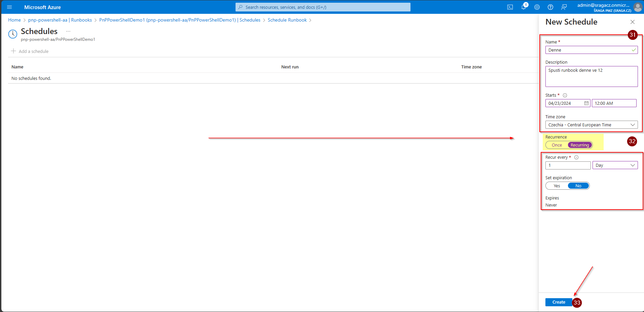Click the user account avatar
The width and height of the screenshot is (644, 312).
coord(638,7)
